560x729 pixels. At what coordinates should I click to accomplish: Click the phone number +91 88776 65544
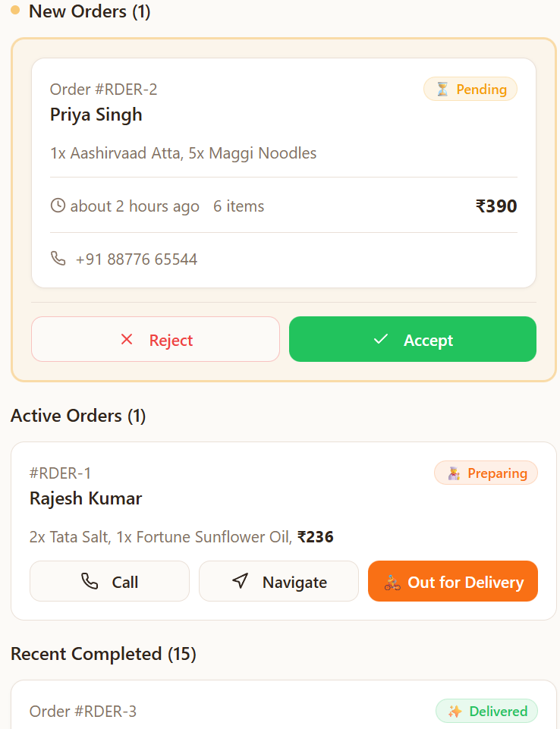click(x=137, y=259)
